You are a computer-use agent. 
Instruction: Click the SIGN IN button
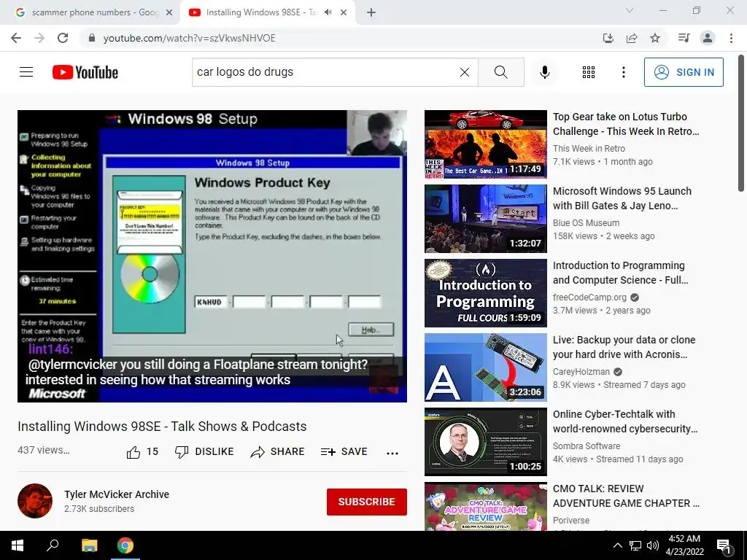click(x=684, y=72)
